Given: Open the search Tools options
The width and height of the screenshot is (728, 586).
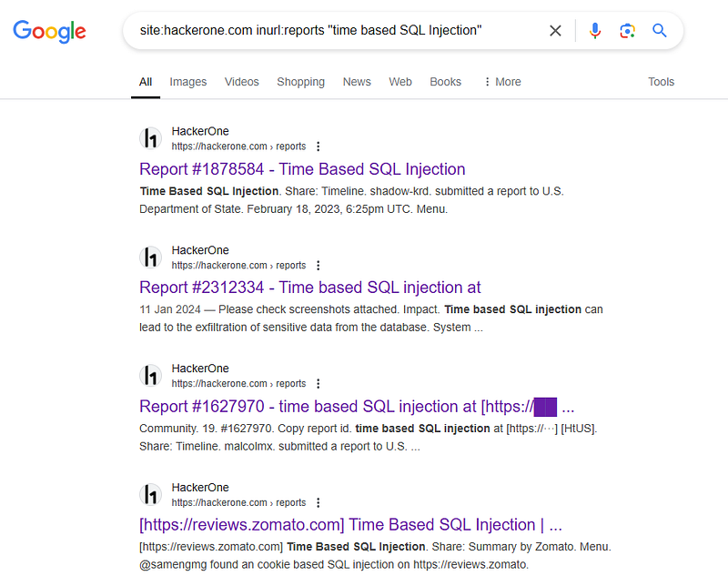Looking at the screenshot, I should [661, 82].
